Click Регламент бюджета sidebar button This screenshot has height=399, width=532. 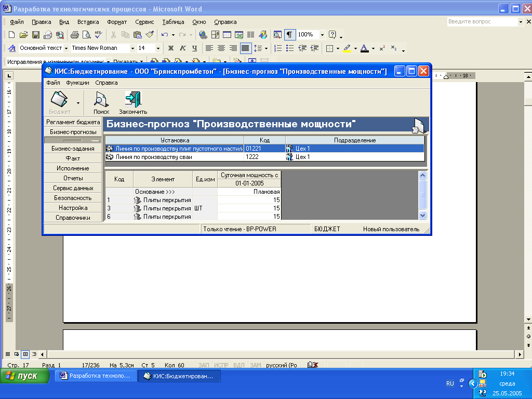pyautogui.click(x=73, y=122)
